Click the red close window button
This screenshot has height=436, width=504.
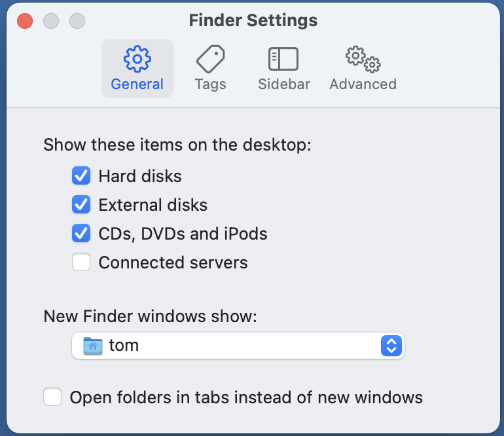[x=25, y=21]
